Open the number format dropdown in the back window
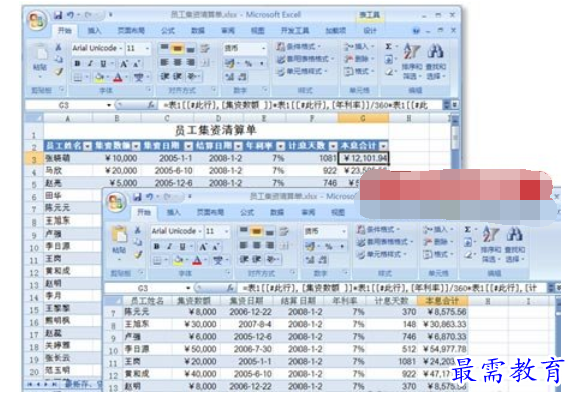This screenshot has height=402, width=573. [263, 48]
